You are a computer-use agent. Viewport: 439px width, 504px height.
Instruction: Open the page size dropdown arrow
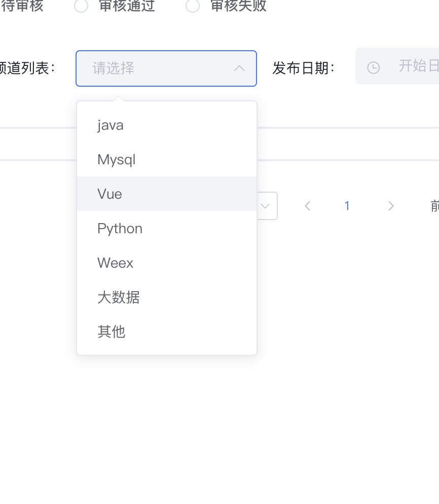[265, 206]
